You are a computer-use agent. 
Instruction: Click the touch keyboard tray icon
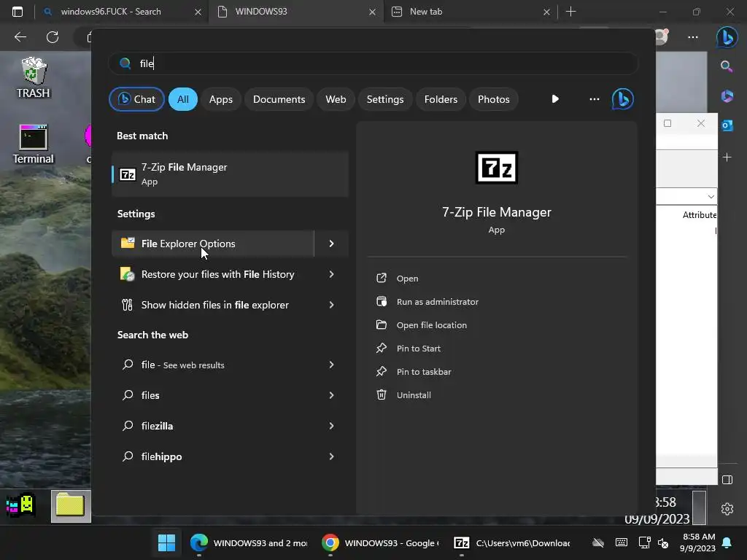click(x=622, y=542)
